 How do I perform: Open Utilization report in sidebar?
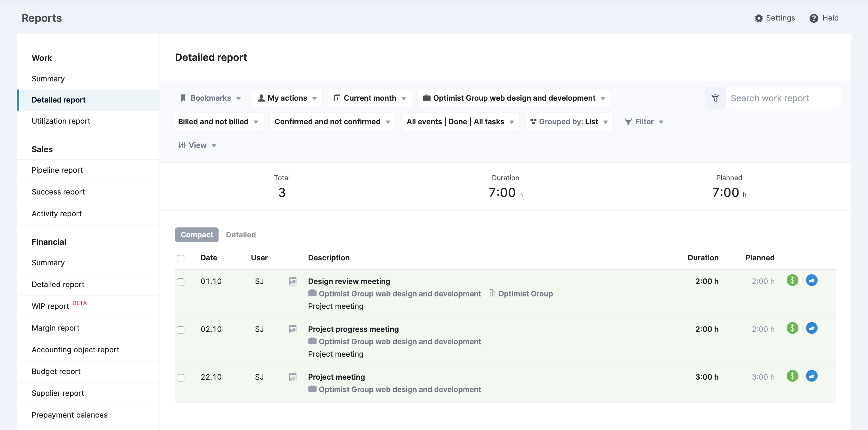pos(88,121)
